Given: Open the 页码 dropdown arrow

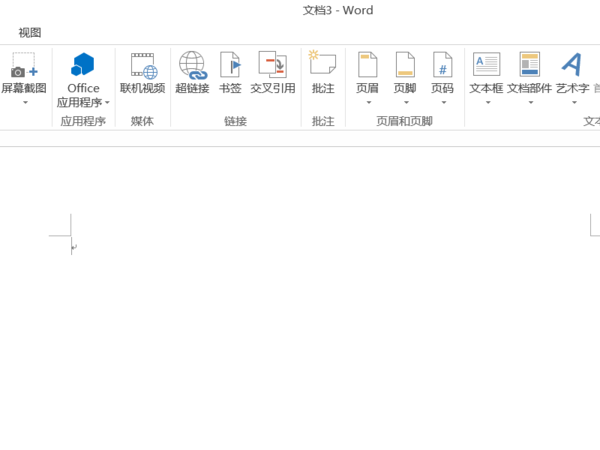Looking at the screenshot, I should pyautogui.click(x=444, y=103).
